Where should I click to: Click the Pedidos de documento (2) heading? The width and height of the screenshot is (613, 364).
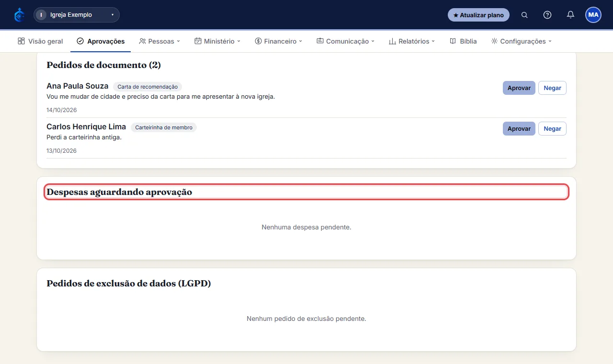(103, 65)
